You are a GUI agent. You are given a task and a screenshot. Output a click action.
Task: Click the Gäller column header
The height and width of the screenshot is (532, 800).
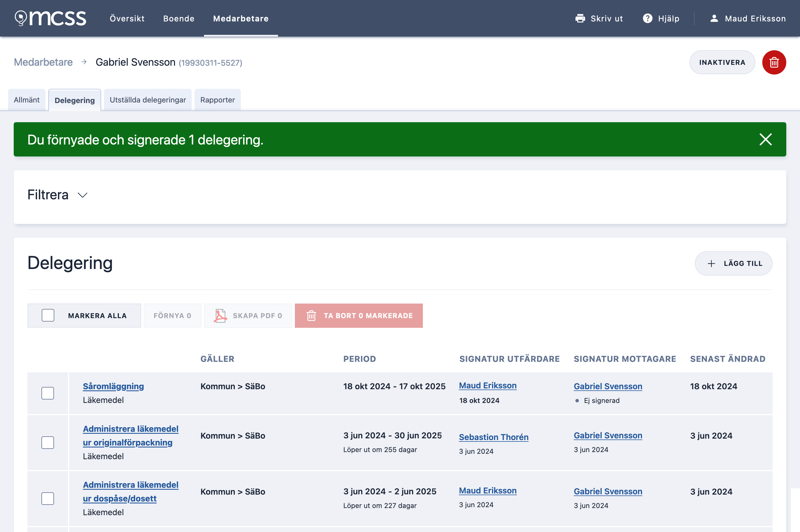pos(217,359)
